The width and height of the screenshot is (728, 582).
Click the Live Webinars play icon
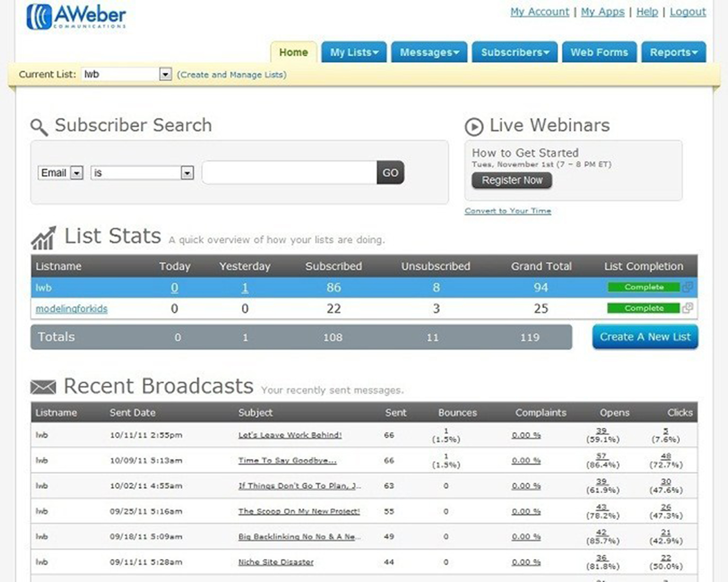tap(474, 127)
